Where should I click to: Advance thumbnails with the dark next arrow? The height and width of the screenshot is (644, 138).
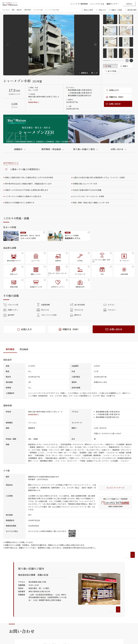tap(131, 61)
